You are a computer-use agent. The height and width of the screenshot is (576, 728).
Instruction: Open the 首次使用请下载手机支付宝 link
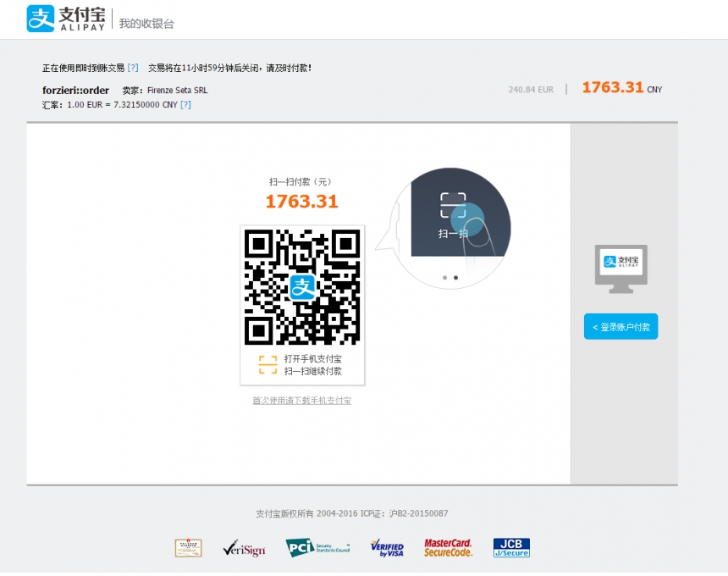(x=302, y=401)
